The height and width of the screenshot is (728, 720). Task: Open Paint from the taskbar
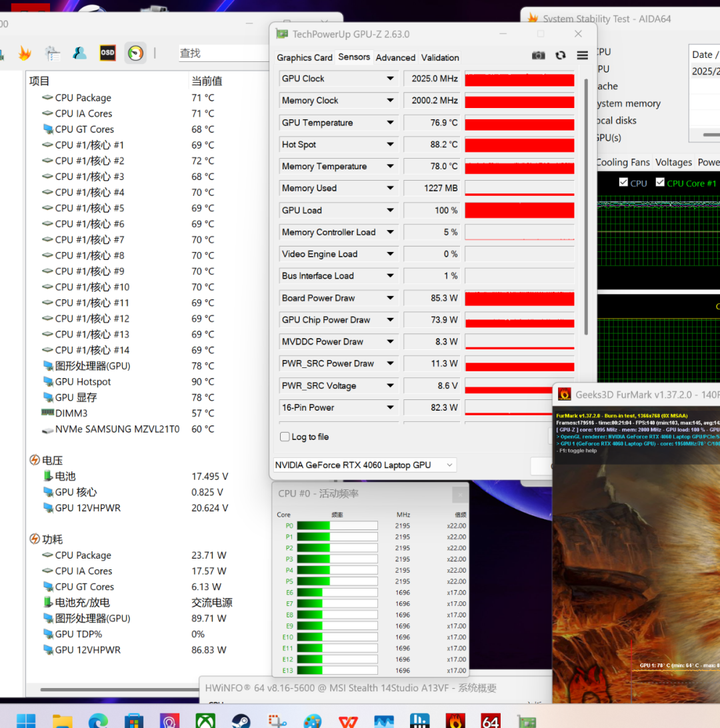[313, 721]
